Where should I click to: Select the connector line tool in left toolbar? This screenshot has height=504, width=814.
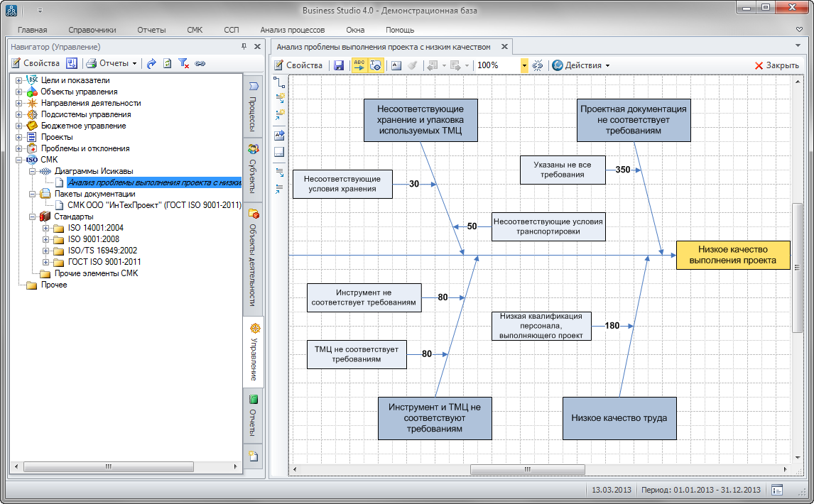(279, 83)
